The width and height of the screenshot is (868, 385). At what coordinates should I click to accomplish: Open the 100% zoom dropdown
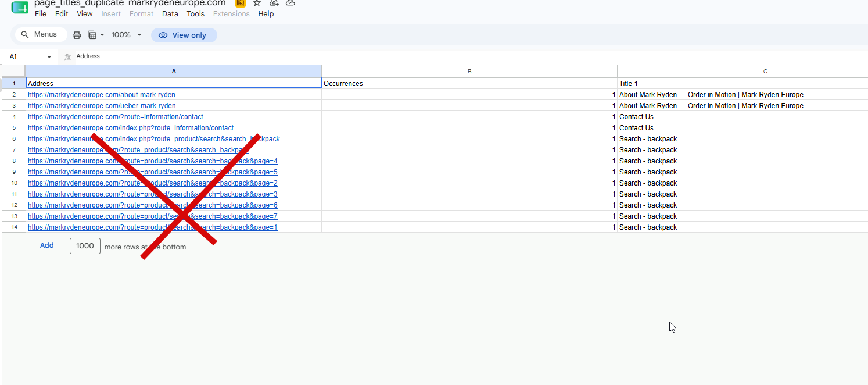127,35
